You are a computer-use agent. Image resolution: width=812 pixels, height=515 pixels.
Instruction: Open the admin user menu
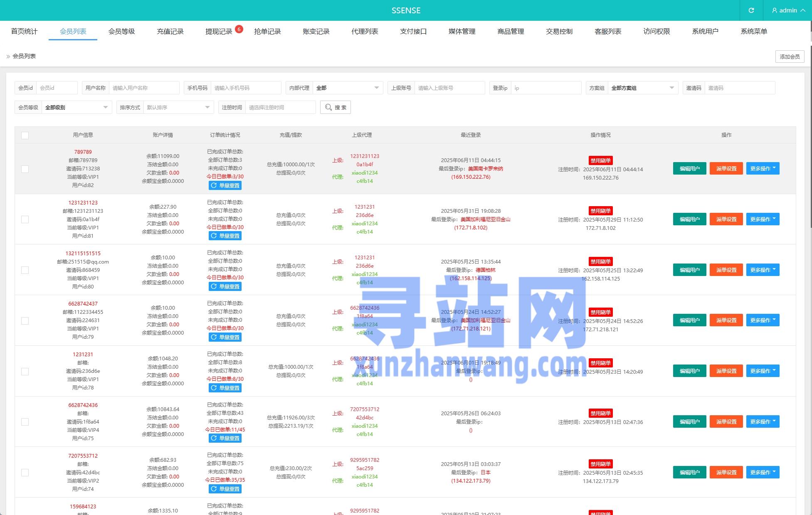[788, 10]
